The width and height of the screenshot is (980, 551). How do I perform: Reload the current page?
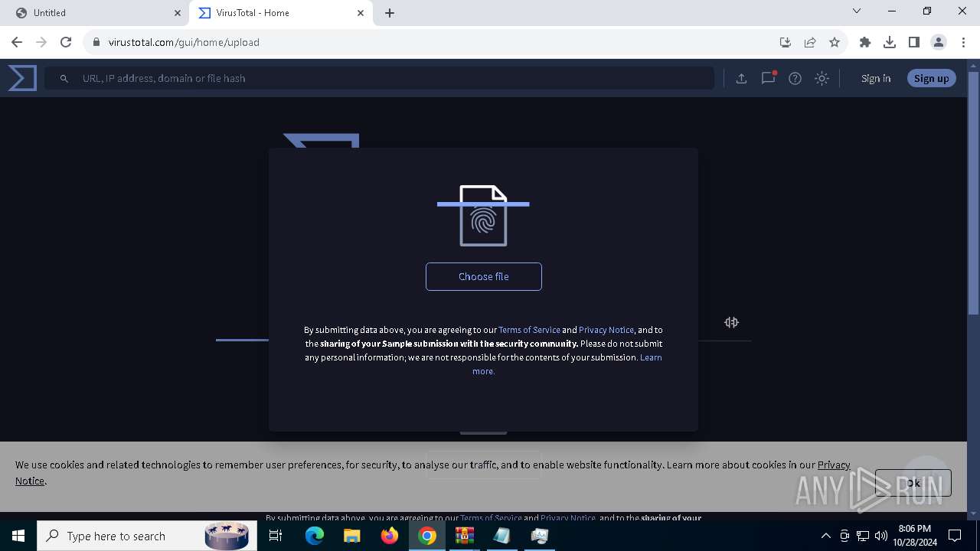tap(66, 42)
